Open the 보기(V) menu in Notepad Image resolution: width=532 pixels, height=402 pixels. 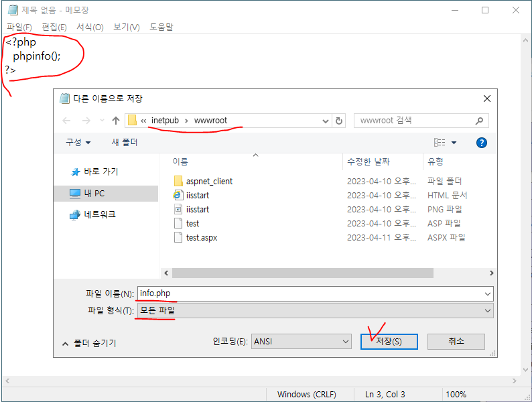(126, 27)
